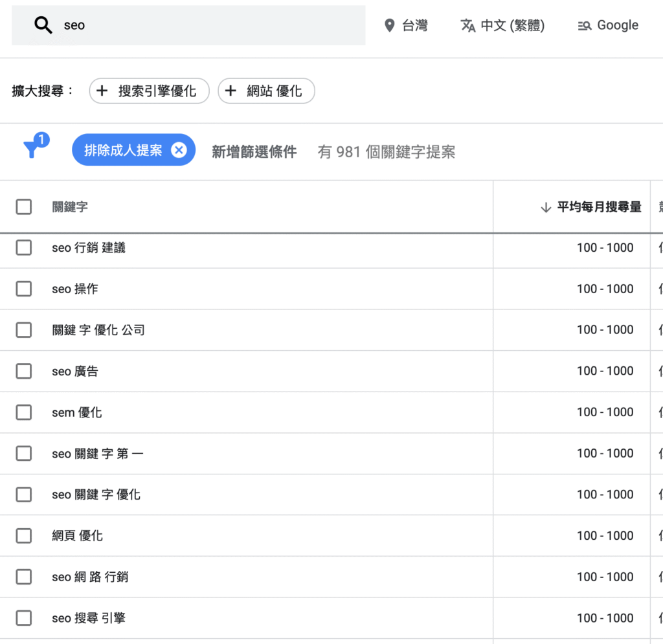Click 100 - 1000 volume for 網頁 優化
Image resolution: width=663 pixels, height=644 pixels.
click(605, 535)
